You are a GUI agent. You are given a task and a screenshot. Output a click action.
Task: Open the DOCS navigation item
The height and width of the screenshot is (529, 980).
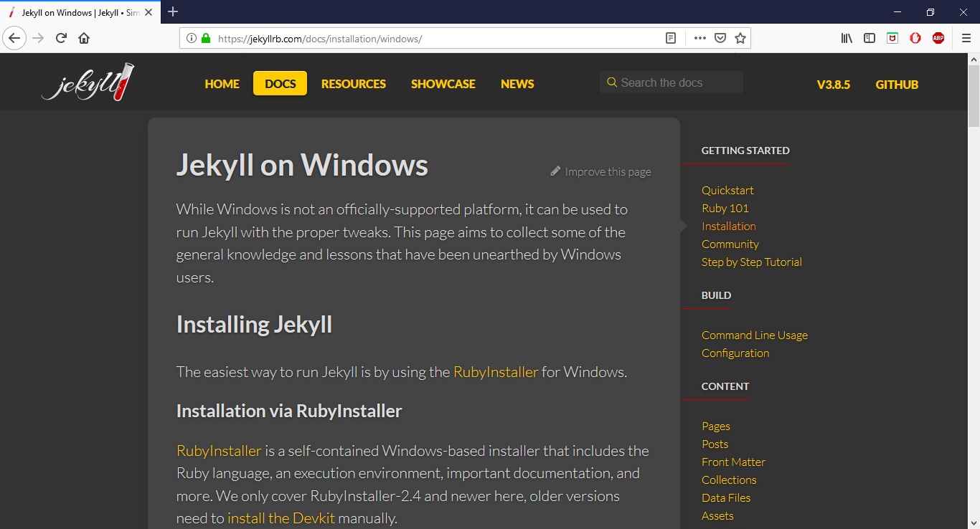click(x=281, y=83)
